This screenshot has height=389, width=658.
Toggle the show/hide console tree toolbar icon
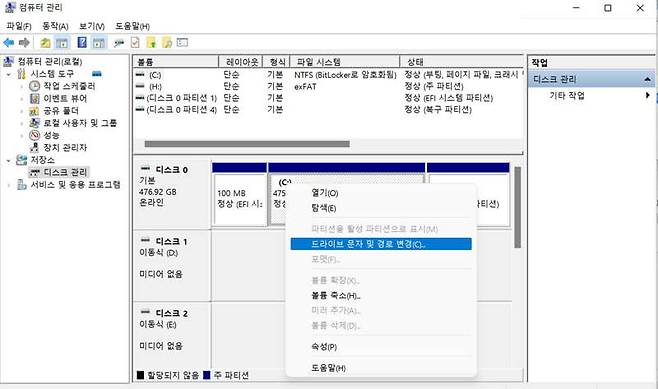tap(62, 42)
